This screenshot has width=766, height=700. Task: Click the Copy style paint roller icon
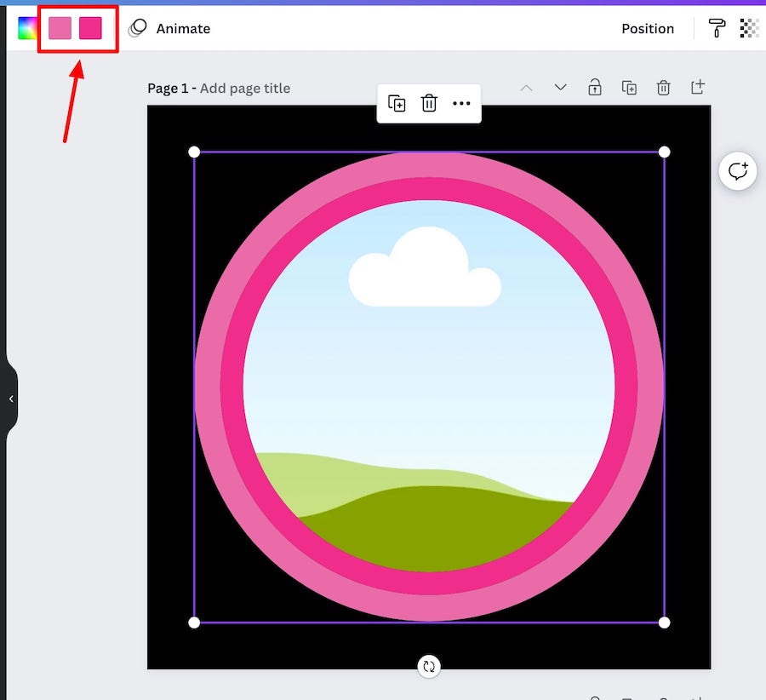click(x=717, y=28)
